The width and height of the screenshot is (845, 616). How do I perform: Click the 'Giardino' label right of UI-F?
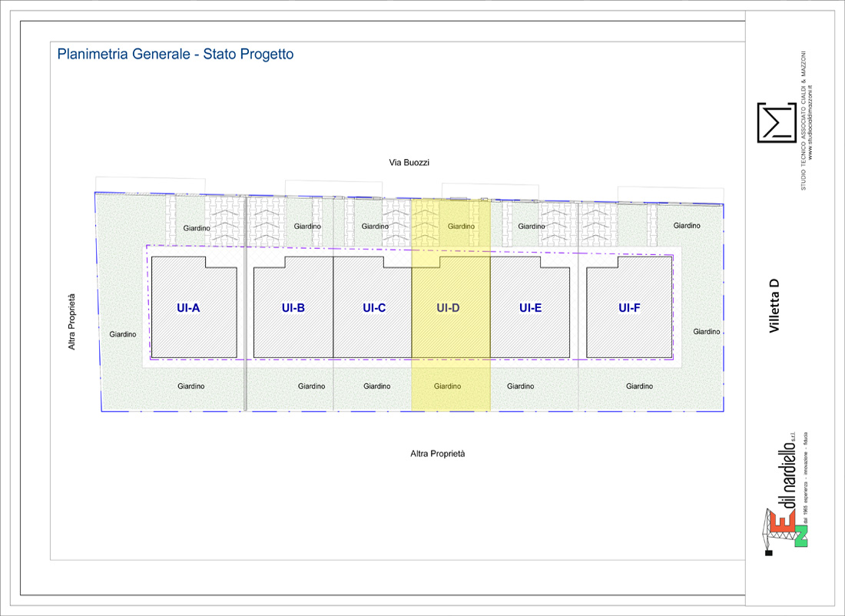[x=707, y=332]
